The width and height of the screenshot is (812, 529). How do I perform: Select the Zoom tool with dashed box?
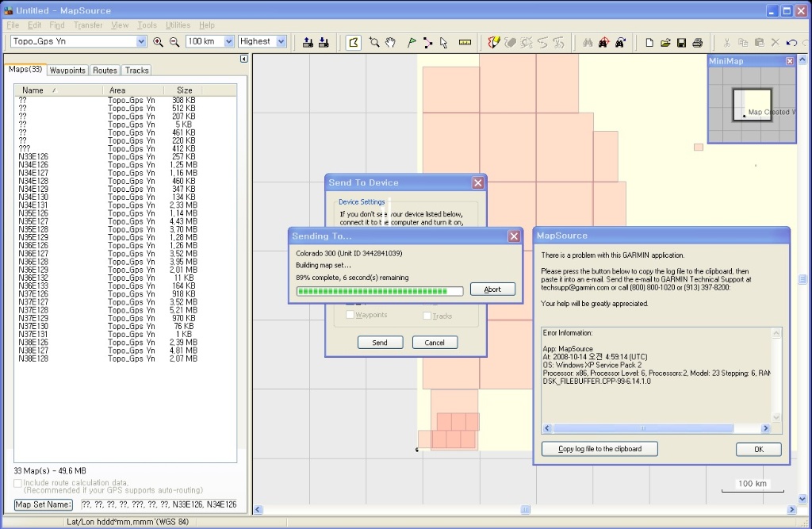(x=374, y=43)
